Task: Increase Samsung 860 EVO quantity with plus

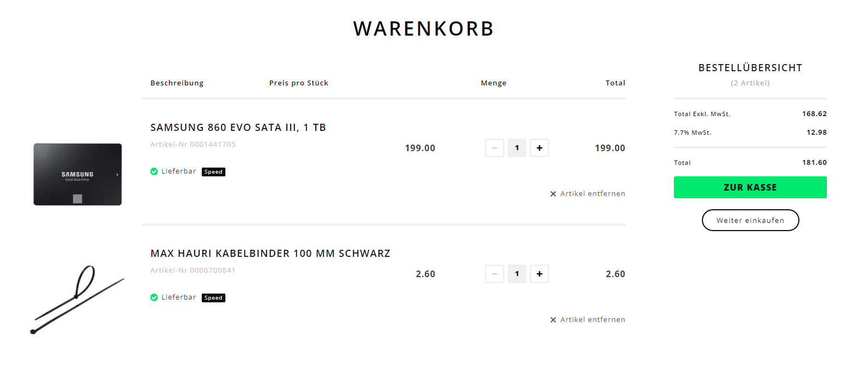Action: pyautogui.click(x=540, y=148)
